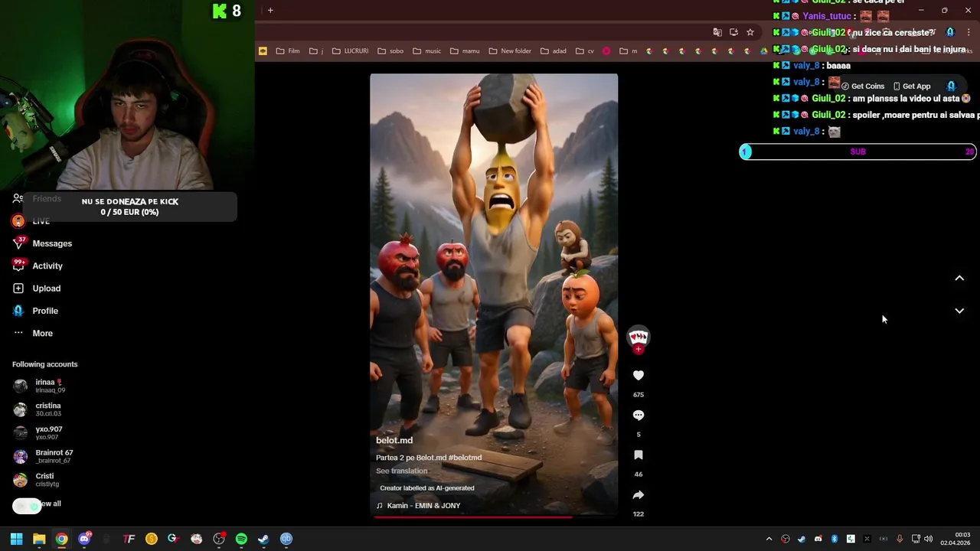
Task: Open qBittorrent from the taskbar
Action: pos(286,539)
